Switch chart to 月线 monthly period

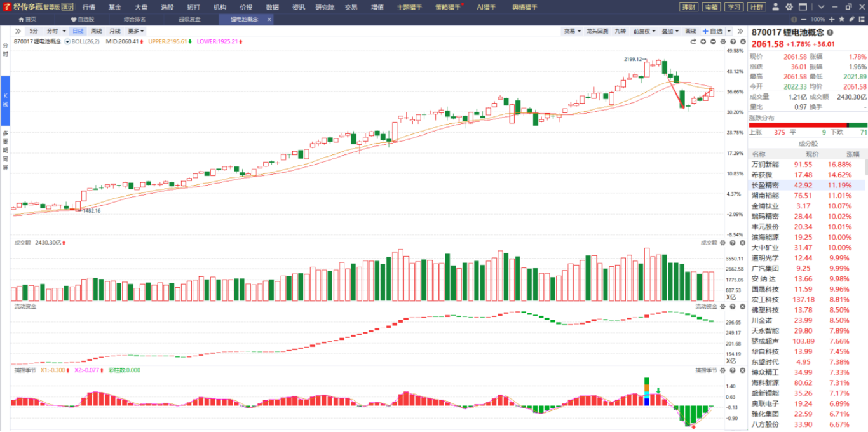click(x=114, y=31)
